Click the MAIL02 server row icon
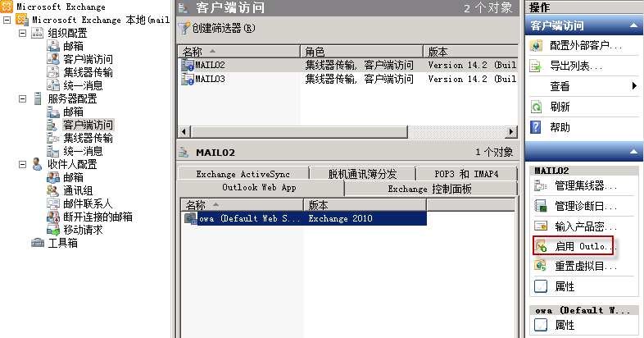The height and width of the screenshot is (338, 644). tap(188, 65)
